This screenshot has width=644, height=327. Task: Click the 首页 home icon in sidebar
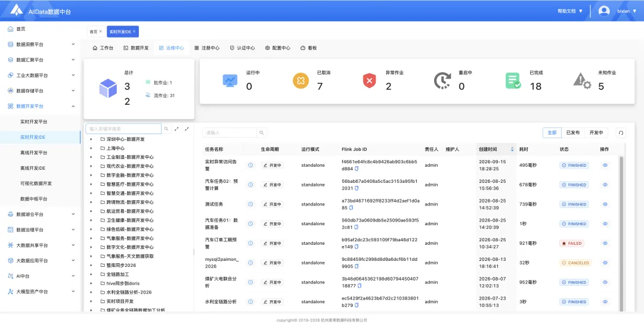[11, 29]
